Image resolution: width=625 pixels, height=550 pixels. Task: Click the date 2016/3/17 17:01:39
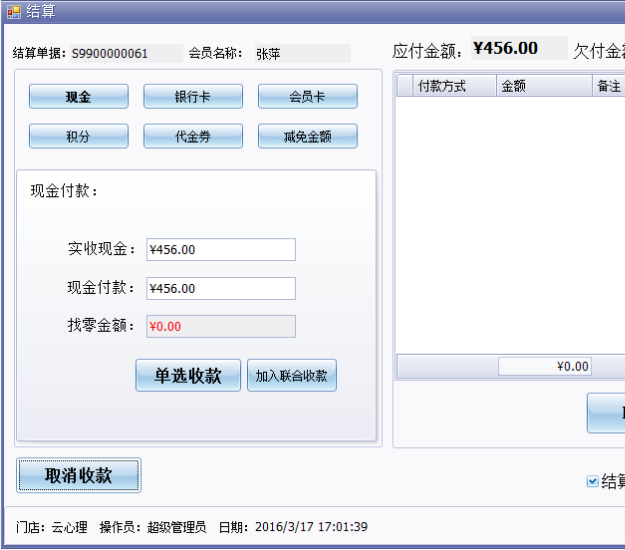311,527
